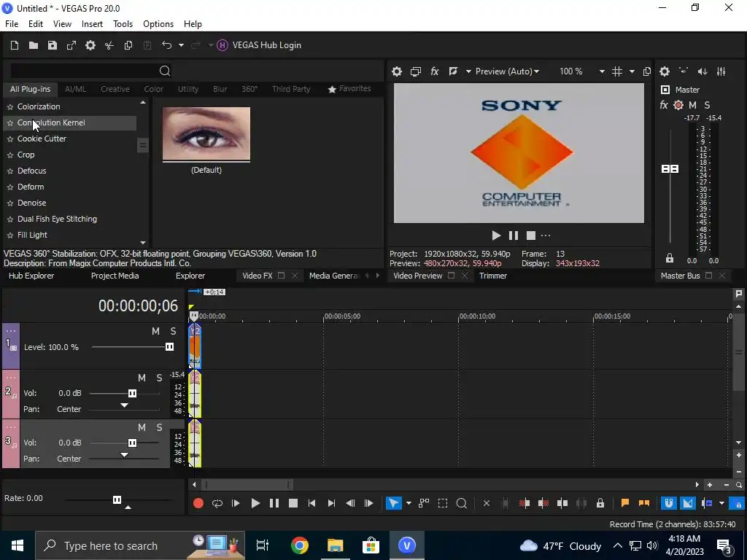
Task: Pick the (Default) eye preset thumbnail
Action: pos(206,134)
